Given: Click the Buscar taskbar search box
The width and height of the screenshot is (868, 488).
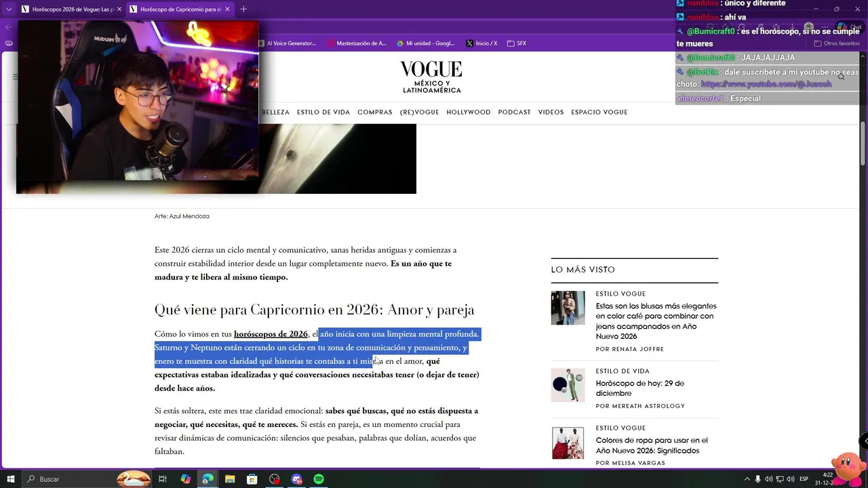Looking at the screenshot, I should (x=87, y=479).
